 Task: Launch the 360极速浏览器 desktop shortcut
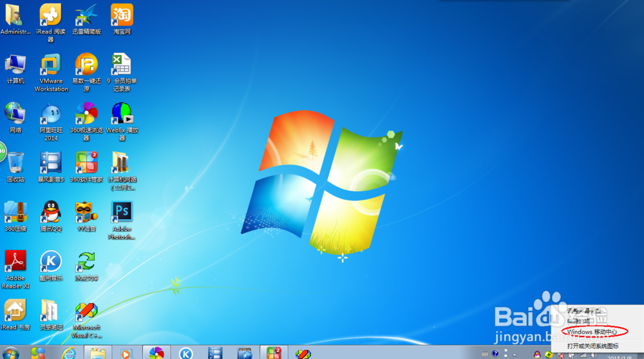click(x=86, y=122)
